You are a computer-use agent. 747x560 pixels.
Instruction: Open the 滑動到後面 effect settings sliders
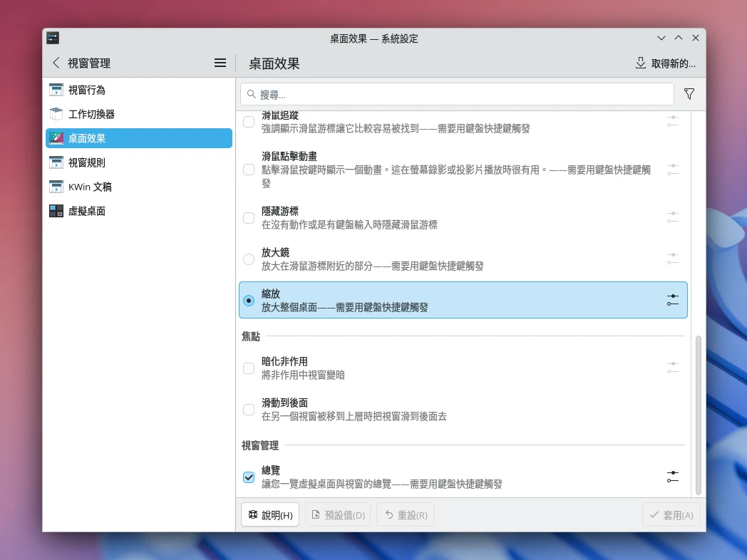point(672,408)
